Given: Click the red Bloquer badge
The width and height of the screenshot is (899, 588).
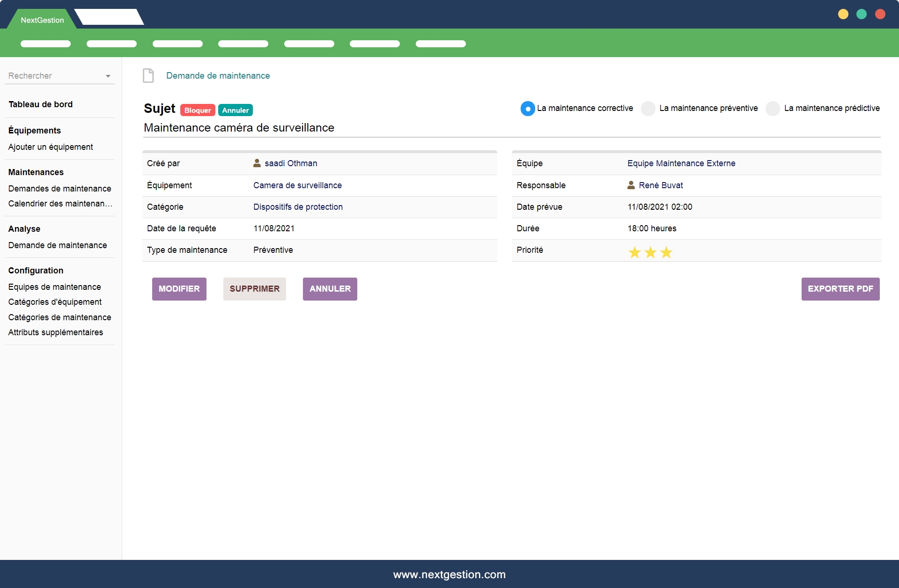Looking at the screenshot, I should [197, 110].
